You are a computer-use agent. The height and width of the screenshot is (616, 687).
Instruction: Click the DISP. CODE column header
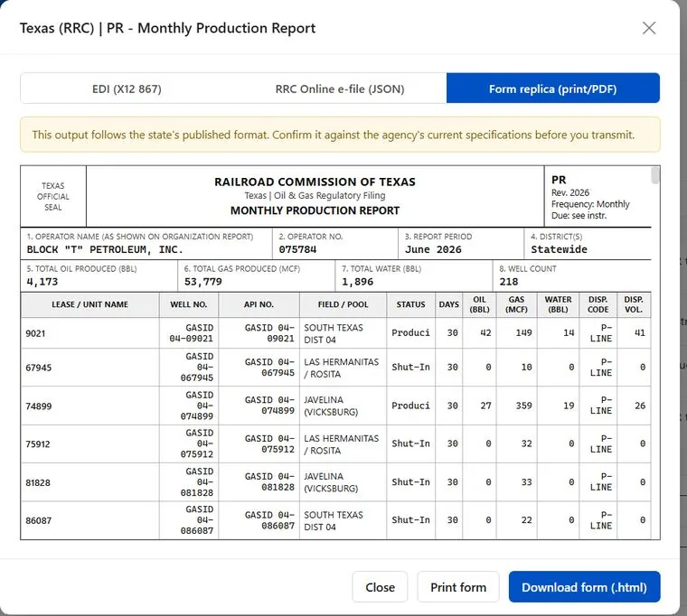pyautogui.click(x=598, y=304)
